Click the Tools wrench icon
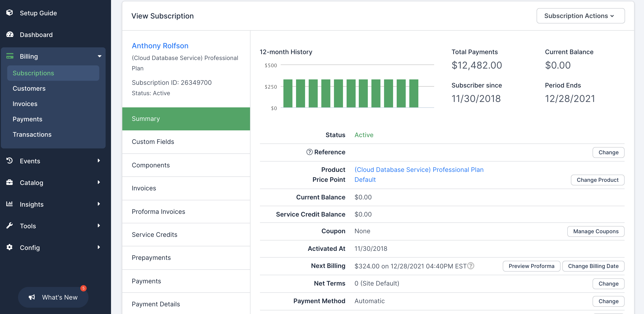The width and height of the screenshot is (644, 314). [x=9, y=226]
